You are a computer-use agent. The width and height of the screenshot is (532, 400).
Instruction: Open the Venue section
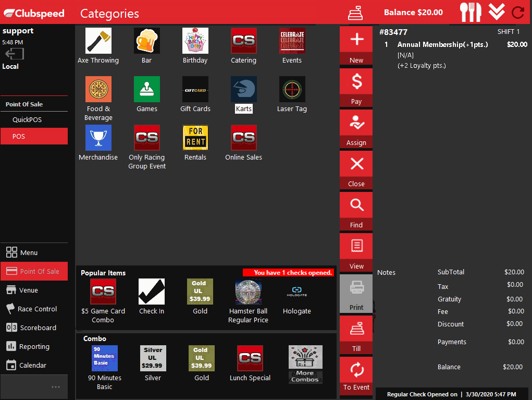tap(34, 290)
